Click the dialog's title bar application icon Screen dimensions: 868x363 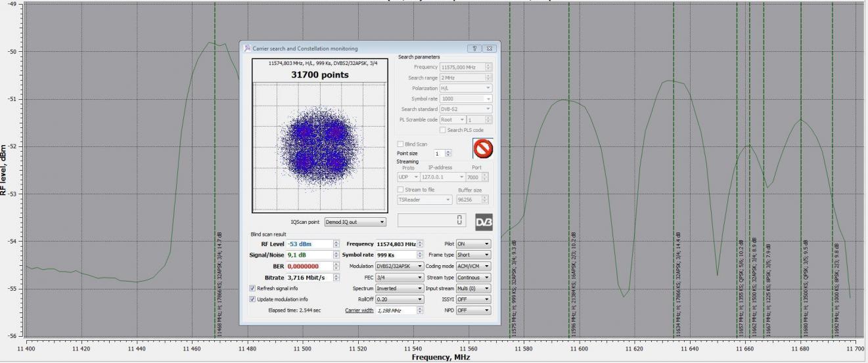[x=247, y=49]
